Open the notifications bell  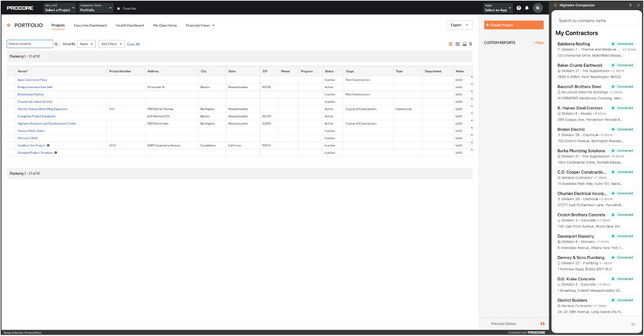click(x=527, y=8)
